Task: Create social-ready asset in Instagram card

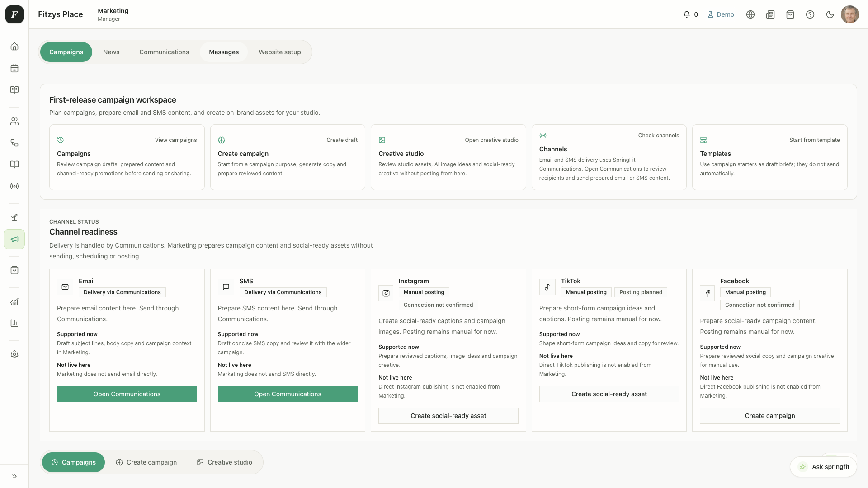Action: pos(448,416)
